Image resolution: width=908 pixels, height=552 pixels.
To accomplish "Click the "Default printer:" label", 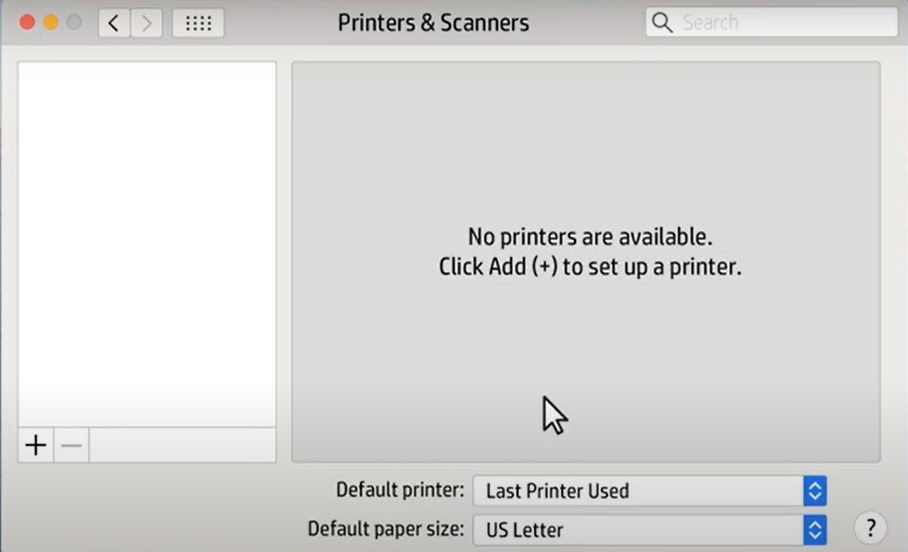I will pyautogui.click(x=400, y=490).
